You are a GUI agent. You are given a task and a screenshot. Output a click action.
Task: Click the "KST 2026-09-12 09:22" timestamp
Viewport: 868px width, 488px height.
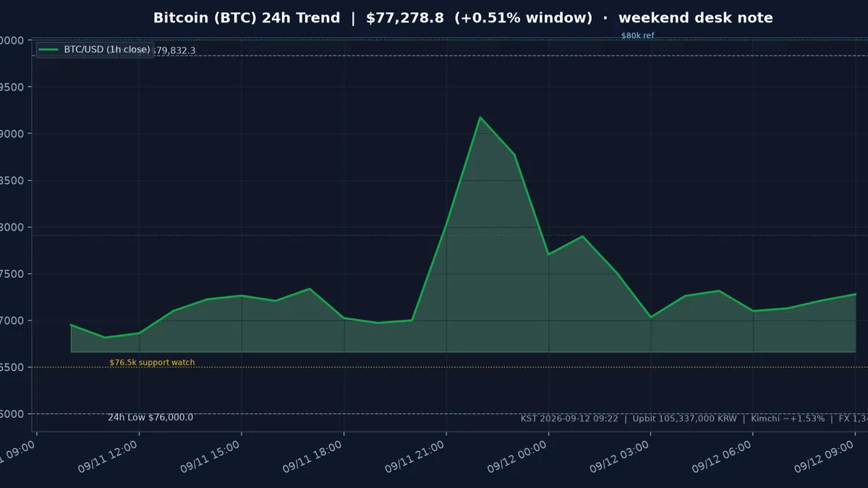click(569, 419)
